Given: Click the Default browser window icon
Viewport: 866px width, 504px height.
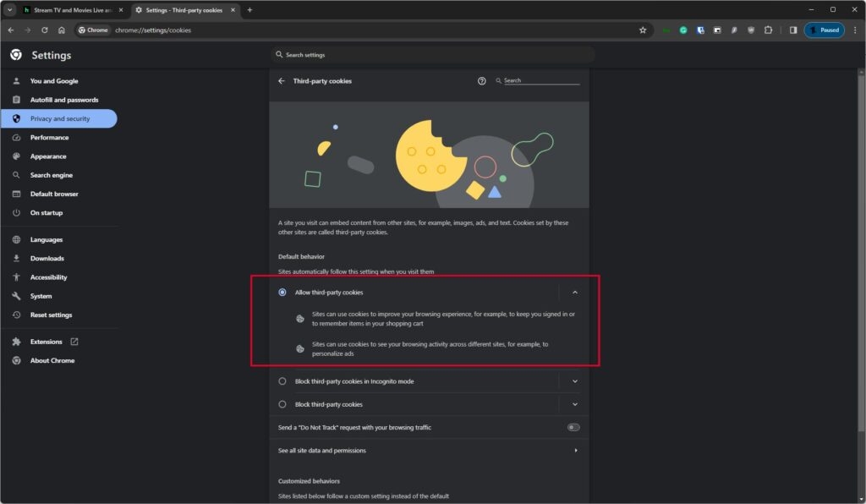Looking at the screenshot, I should pyautogui.click(x=16, y=194).
